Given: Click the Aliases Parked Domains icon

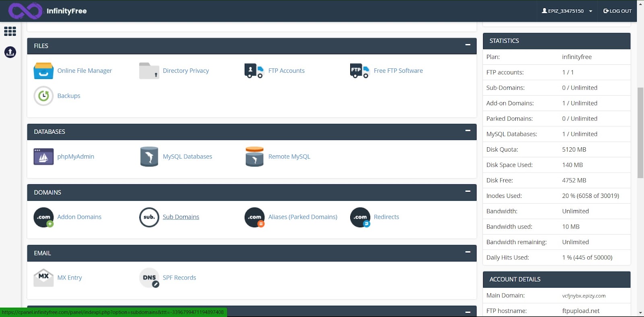Looking at the screenshot, I should pyautogui.click(x=254, y=217).
